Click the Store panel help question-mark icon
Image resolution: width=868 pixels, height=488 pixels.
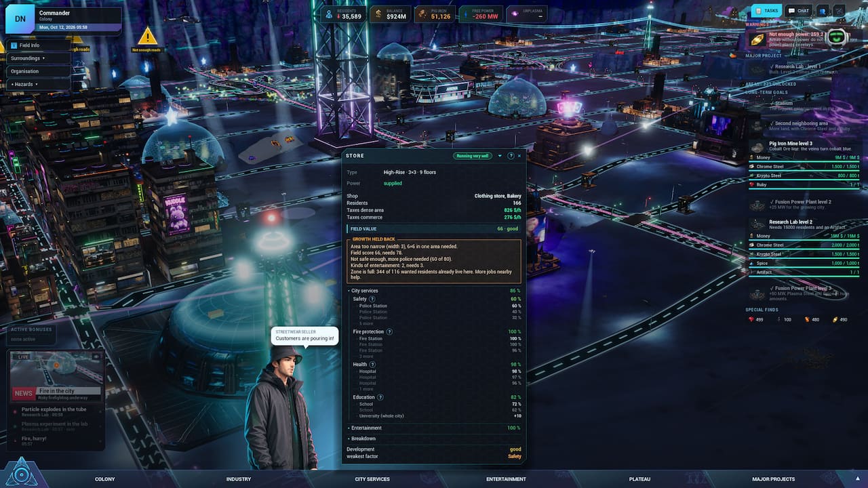tap(511, 156)
